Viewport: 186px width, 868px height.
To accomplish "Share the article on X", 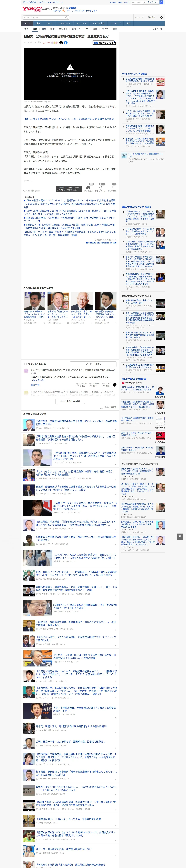I will tap(61, 43).
